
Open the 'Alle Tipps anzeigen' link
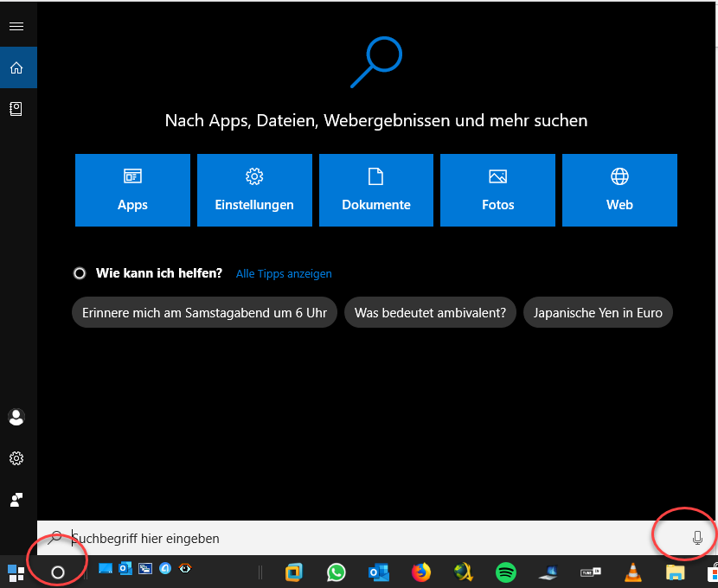pyautogui.click(x=284, y=273)
